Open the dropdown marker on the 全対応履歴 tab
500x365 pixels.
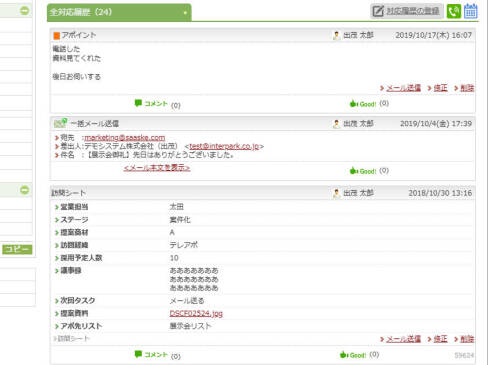tap(185, 13)
